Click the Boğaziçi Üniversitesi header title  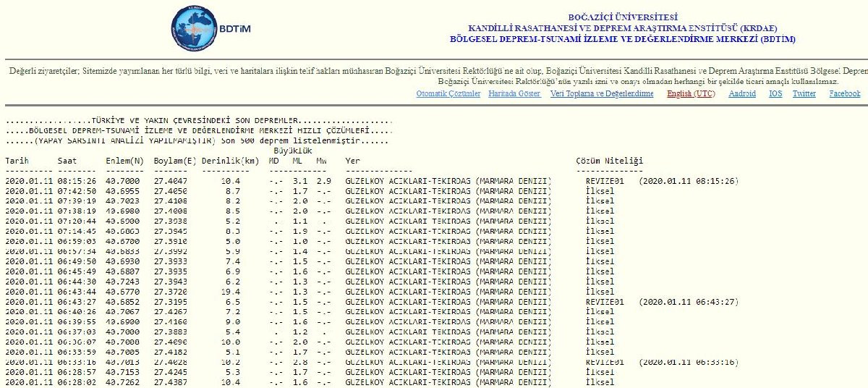(622, 17)
